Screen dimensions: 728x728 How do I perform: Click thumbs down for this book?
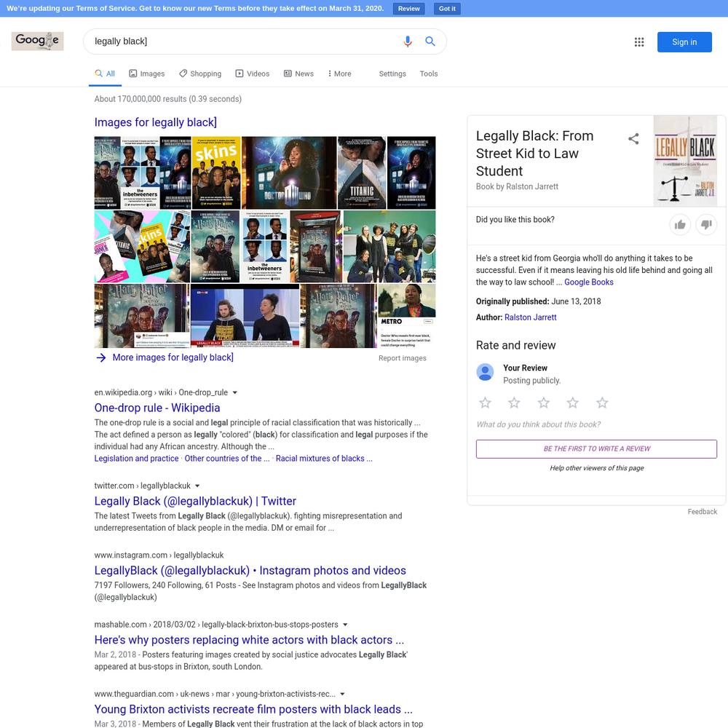[x=706, y=225]
